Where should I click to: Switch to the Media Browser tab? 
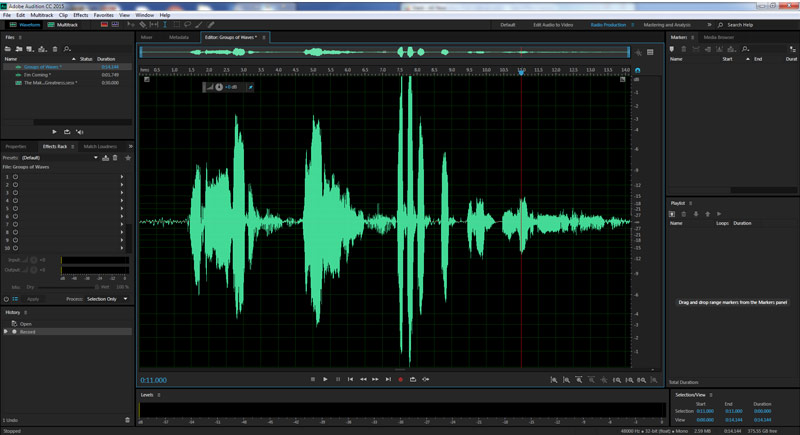[x=718, y=37]
